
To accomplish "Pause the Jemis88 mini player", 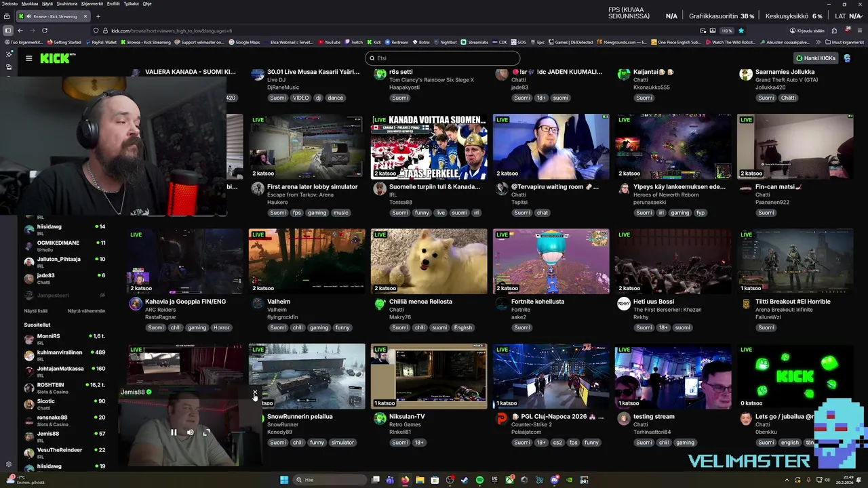I will [x=174, y=432].
